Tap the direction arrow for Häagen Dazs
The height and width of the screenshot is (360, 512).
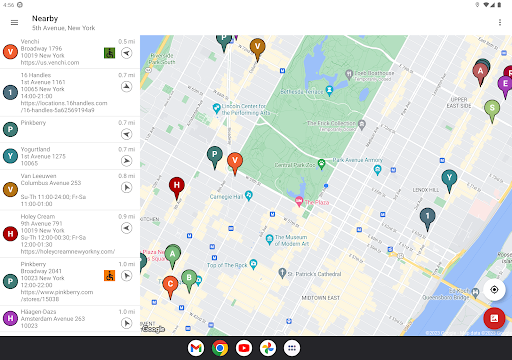[x=126, y=323]
